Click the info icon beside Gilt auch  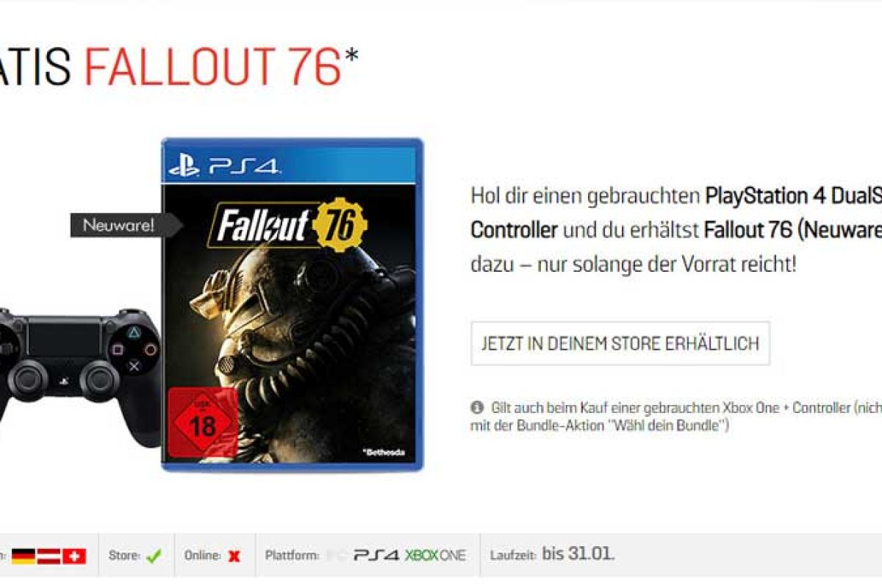click(x=477, y=407)
